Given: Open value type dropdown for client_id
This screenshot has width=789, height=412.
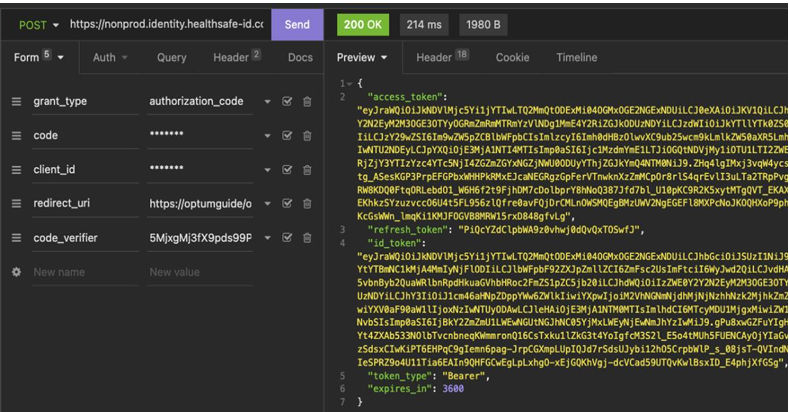Looking at the screenshot, I should click(267, 170).
